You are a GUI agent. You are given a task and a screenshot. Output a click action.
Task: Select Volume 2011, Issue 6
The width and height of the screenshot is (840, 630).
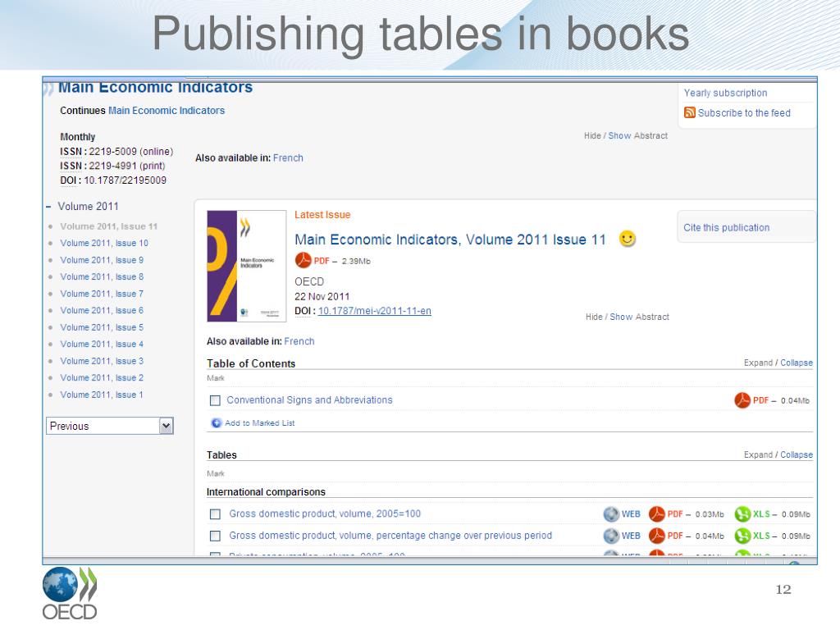pyautogui.click(x=102, y=310)
